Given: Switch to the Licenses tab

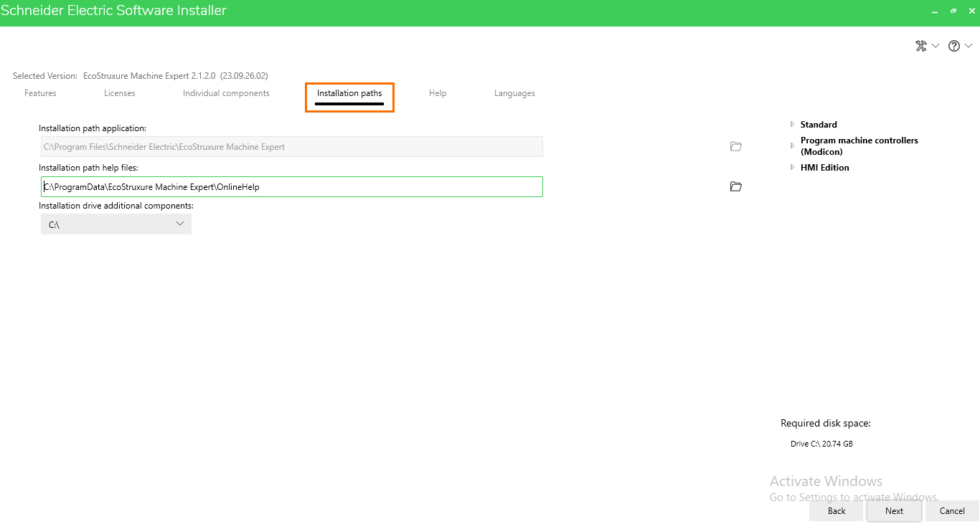Looking at the screenshot, I should coord(120,93).
